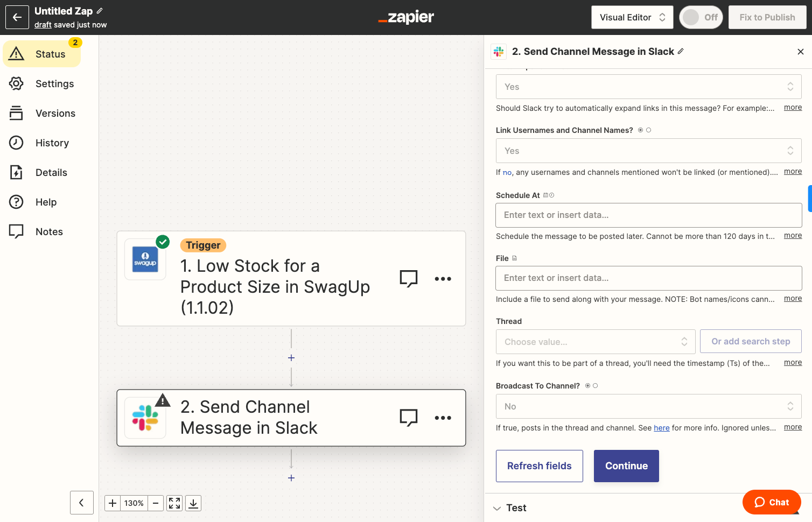This screenshot has width=812, height=522.
Task: Click the Schedule At input field
Action: 649,215
